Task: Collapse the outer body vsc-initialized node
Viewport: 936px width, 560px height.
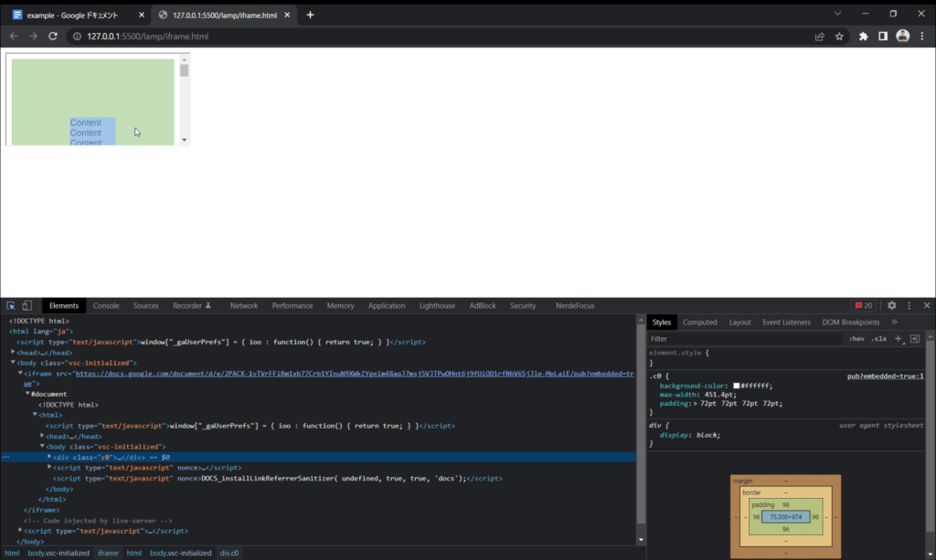Action: coord(13,363)
